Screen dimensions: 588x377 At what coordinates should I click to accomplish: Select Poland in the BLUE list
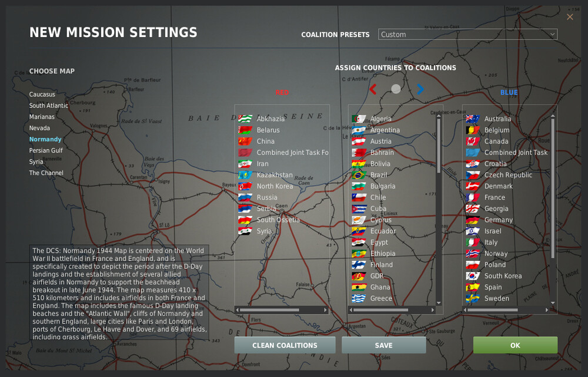pos(495,265)
